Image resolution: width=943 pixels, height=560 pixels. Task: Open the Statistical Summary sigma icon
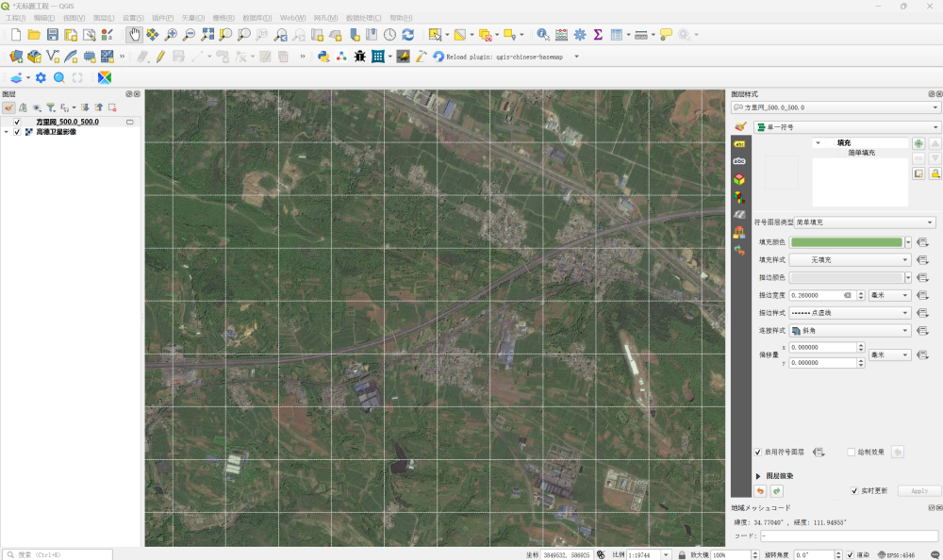pyautogui.click(x=598, y=35)
